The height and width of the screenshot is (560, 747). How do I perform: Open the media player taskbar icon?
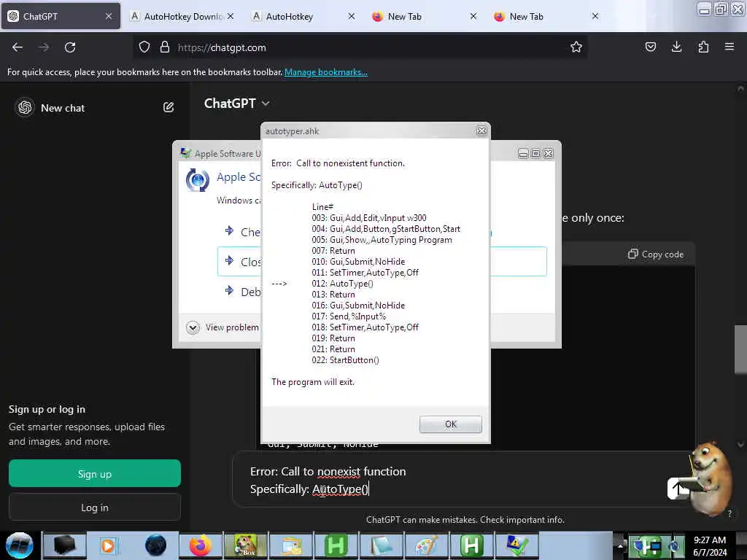click(108, 545)
